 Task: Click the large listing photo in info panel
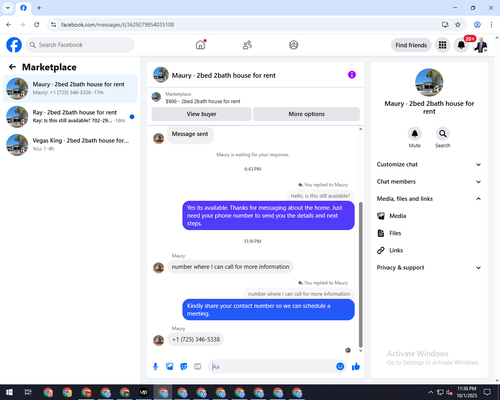coord(429,82)
